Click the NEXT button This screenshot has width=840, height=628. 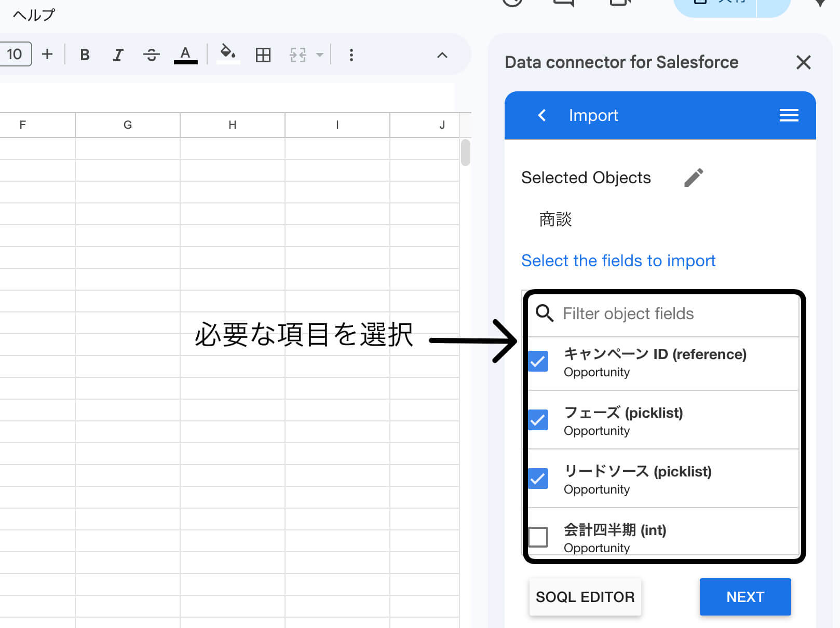tap(745, 597)
